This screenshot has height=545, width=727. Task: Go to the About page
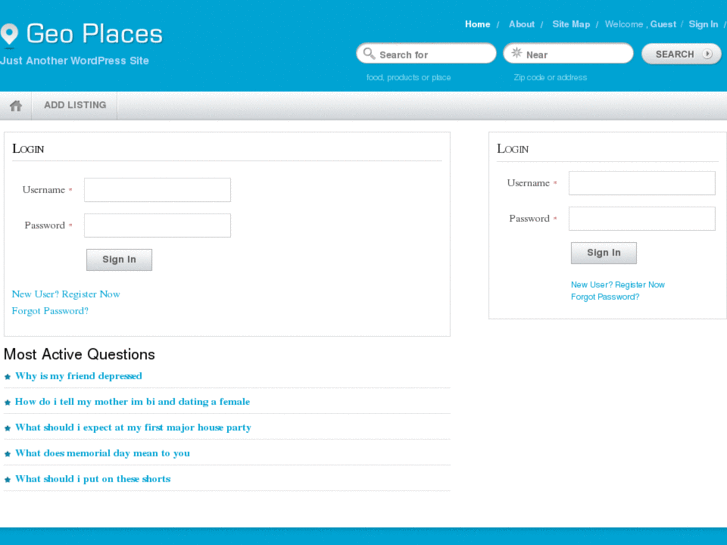click(521, 24)
